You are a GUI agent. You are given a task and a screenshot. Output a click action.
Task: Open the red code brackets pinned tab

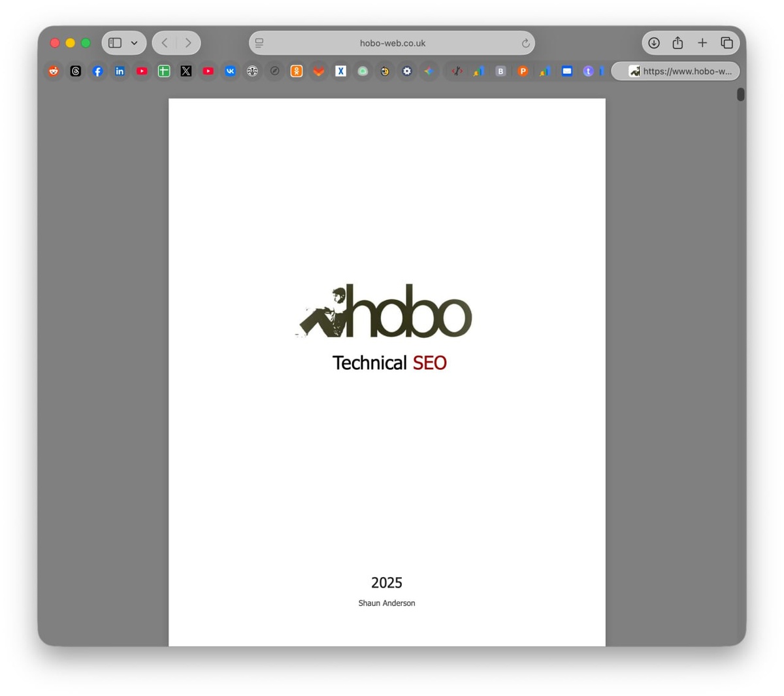[x=457, y=71]
